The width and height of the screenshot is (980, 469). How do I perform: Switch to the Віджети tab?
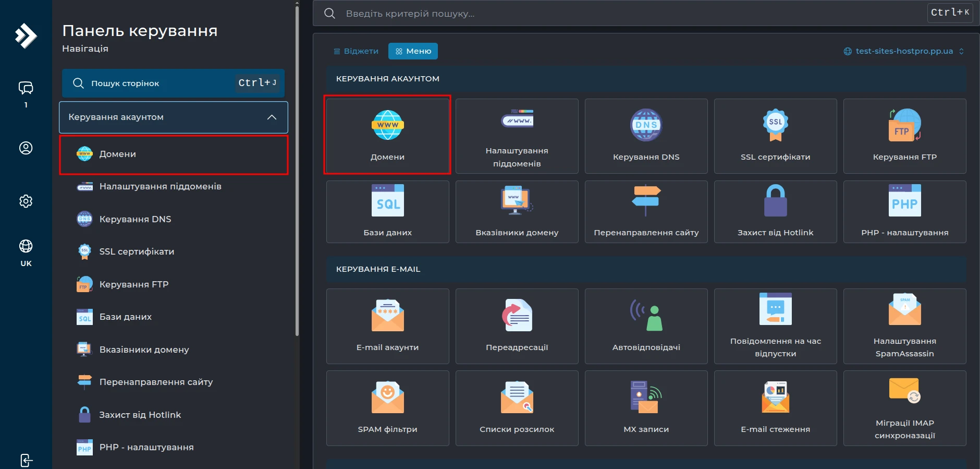pyautogui.click(x=356, y=51)
